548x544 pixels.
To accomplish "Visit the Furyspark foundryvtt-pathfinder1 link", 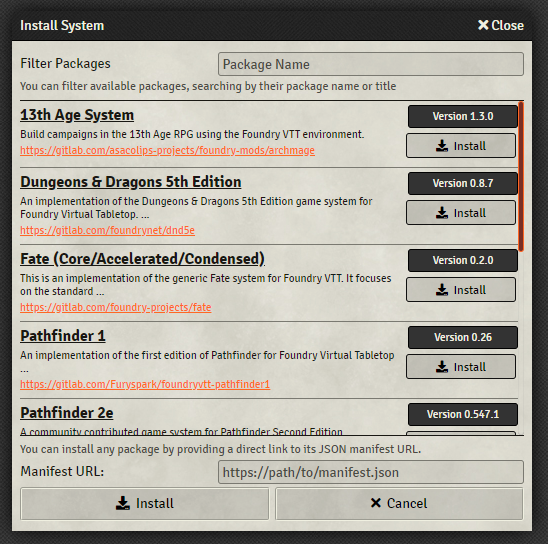I will 145,384.
